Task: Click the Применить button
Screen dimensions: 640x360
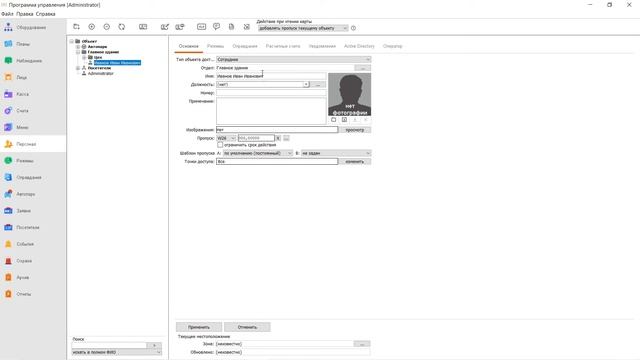Action: point(199,327)
